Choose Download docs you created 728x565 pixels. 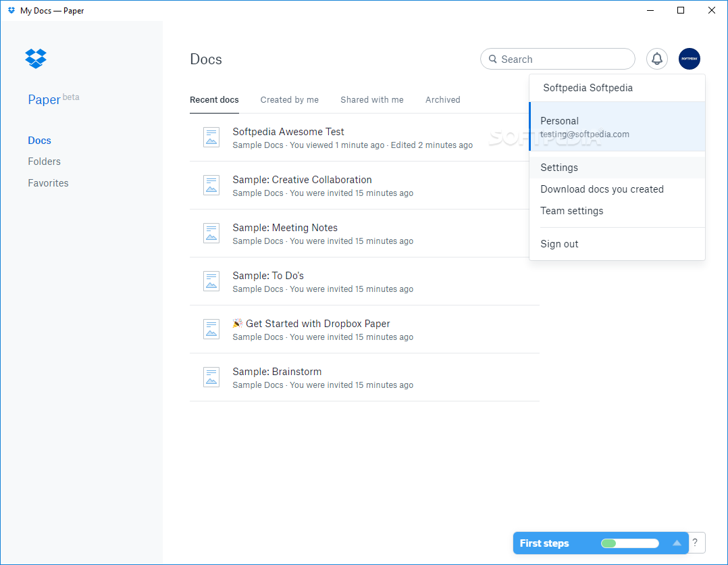(x=617, y=189)
